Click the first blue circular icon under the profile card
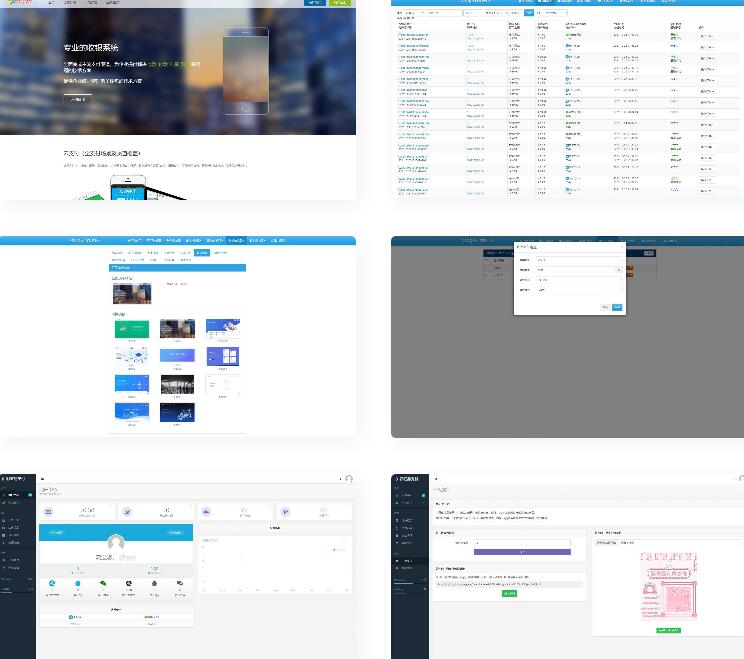The height and width of the screenshot is (659, 744). pos(51,583)
